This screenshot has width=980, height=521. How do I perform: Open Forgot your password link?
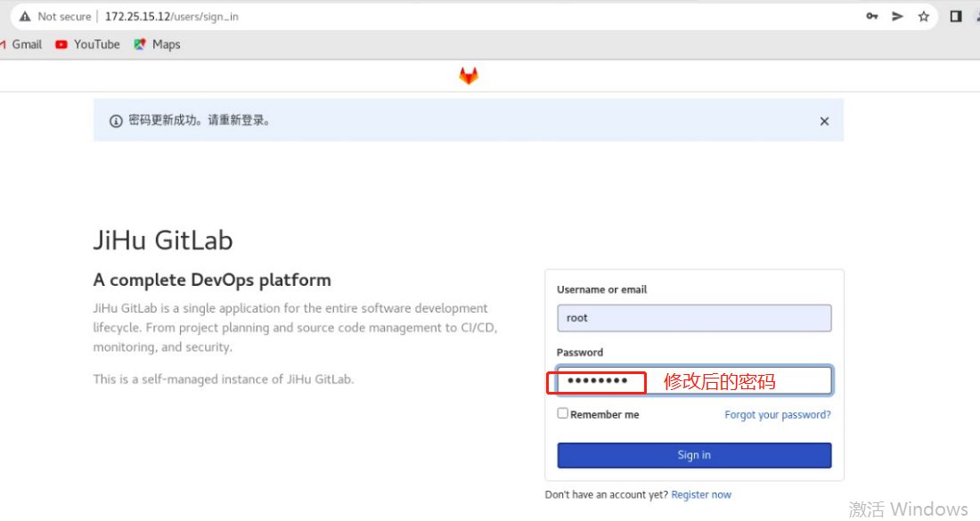778,415
